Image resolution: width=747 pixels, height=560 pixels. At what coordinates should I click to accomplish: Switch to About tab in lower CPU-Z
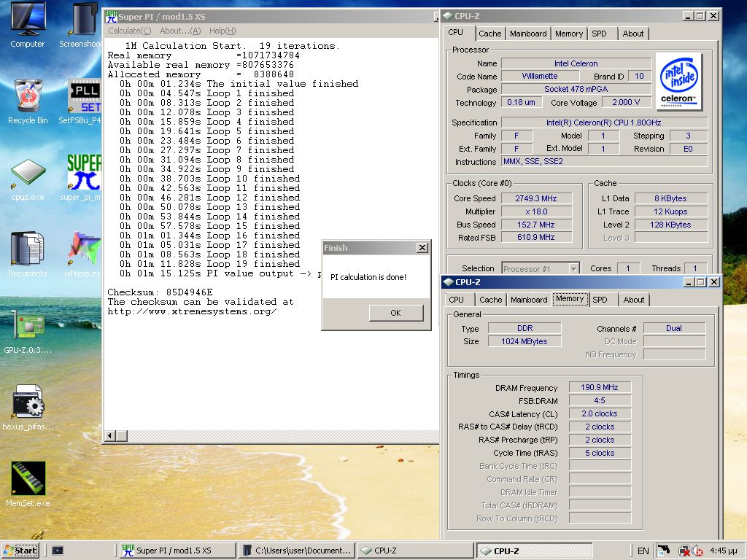coord(634,300)
